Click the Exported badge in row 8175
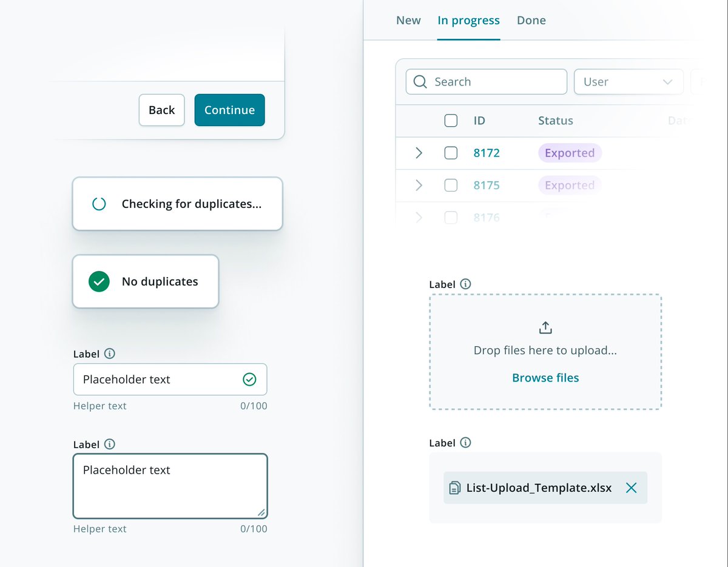728x567 pixels. pos(570,185)
